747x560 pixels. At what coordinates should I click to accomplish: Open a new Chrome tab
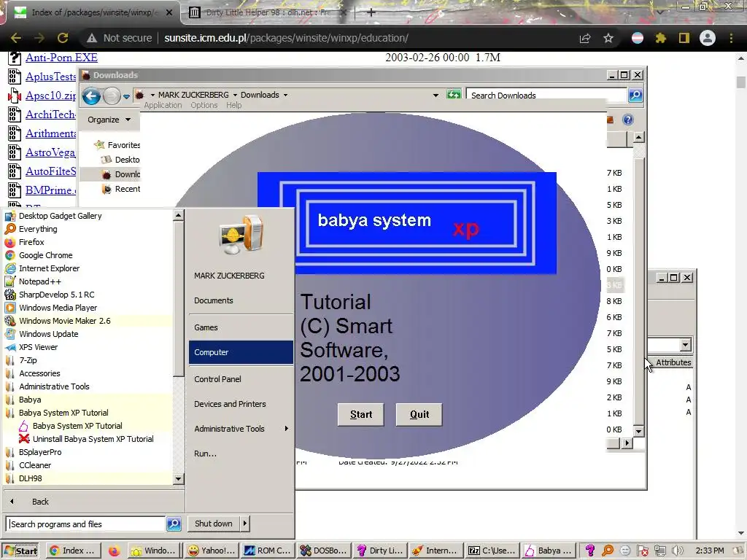point(371,12)
